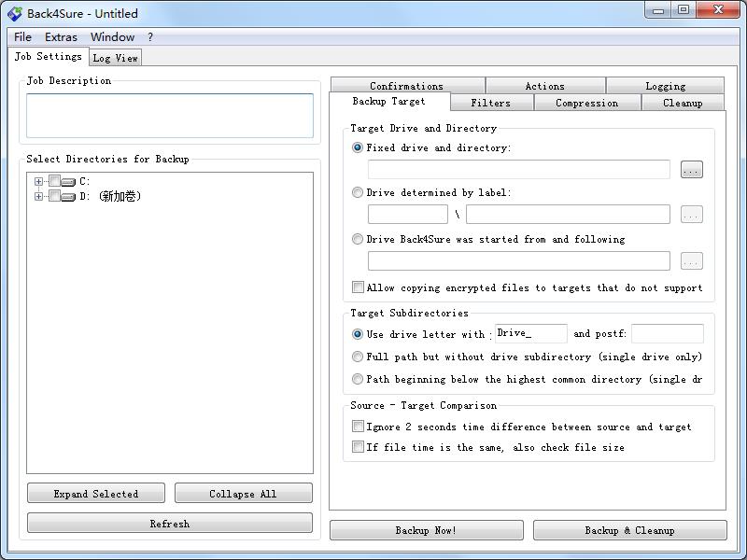Click the D: drive icon

68,197
